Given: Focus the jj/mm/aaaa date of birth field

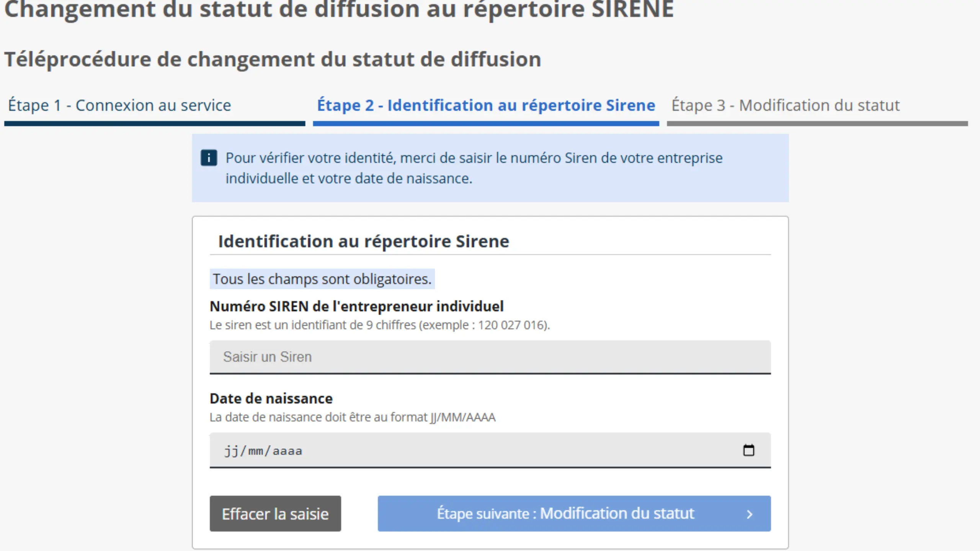Looking at the screenshot, I should click(490, 450).
